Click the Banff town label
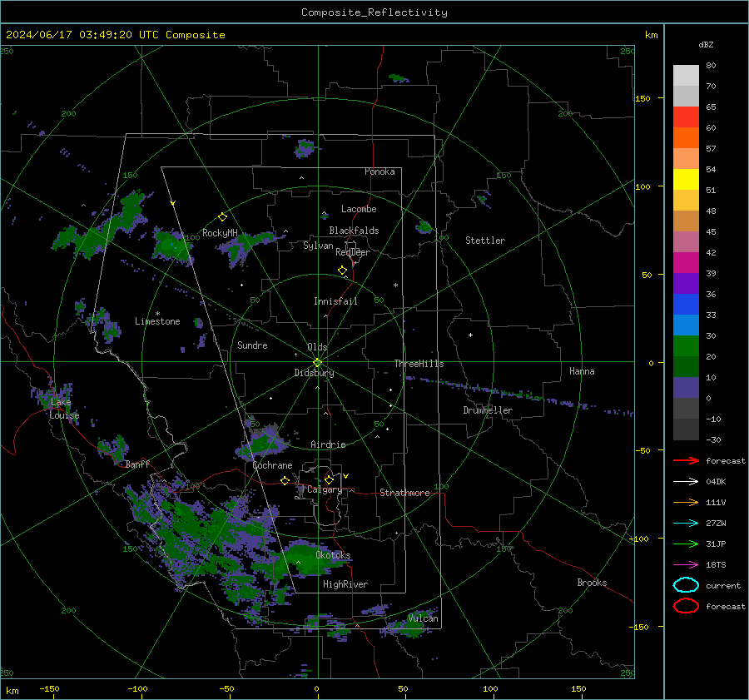The width and height of the screenshot is (749, 700). [137, 464]
